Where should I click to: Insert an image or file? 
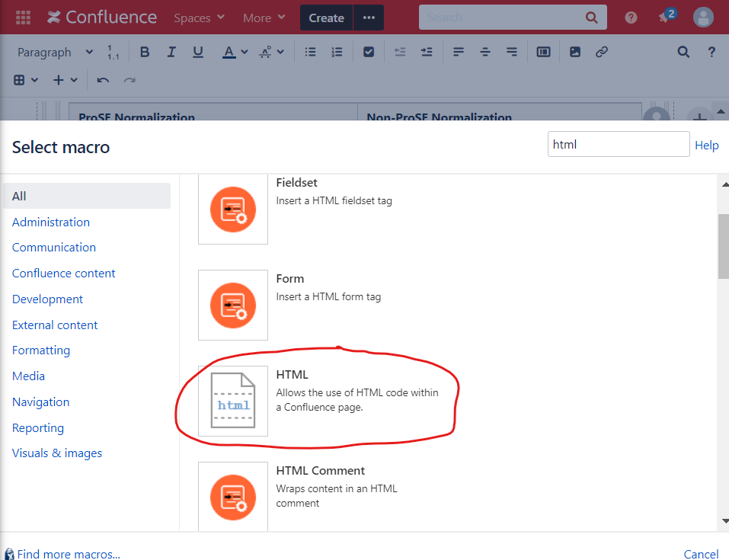pyautogui.click(x=575, y=52)
